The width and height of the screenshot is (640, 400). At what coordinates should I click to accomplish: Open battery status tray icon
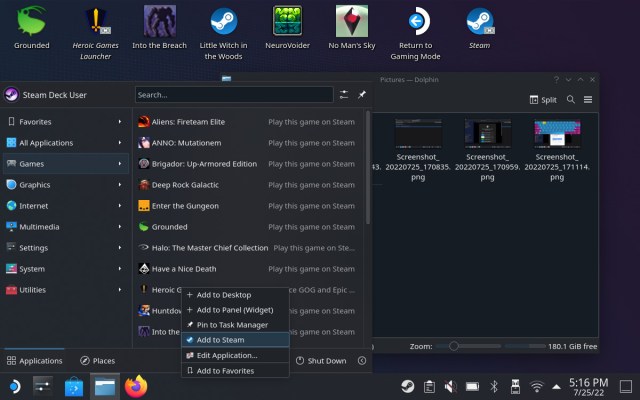tap(472, 386)
